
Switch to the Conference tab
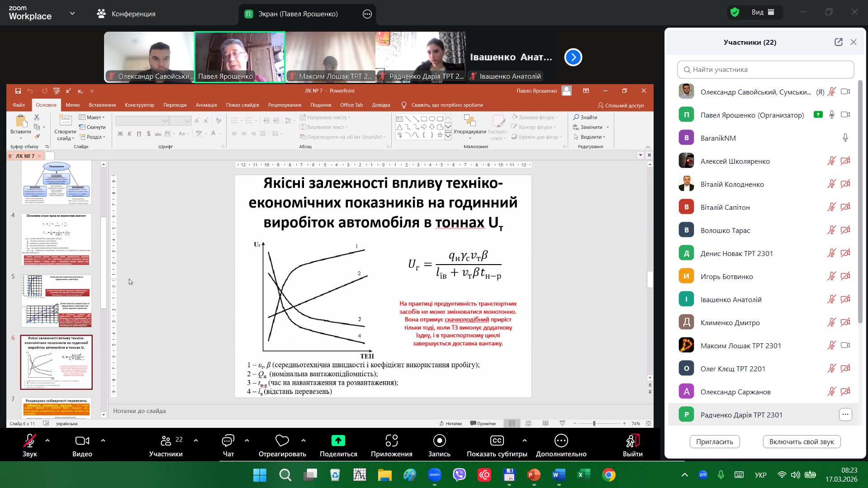click(126, 14)
